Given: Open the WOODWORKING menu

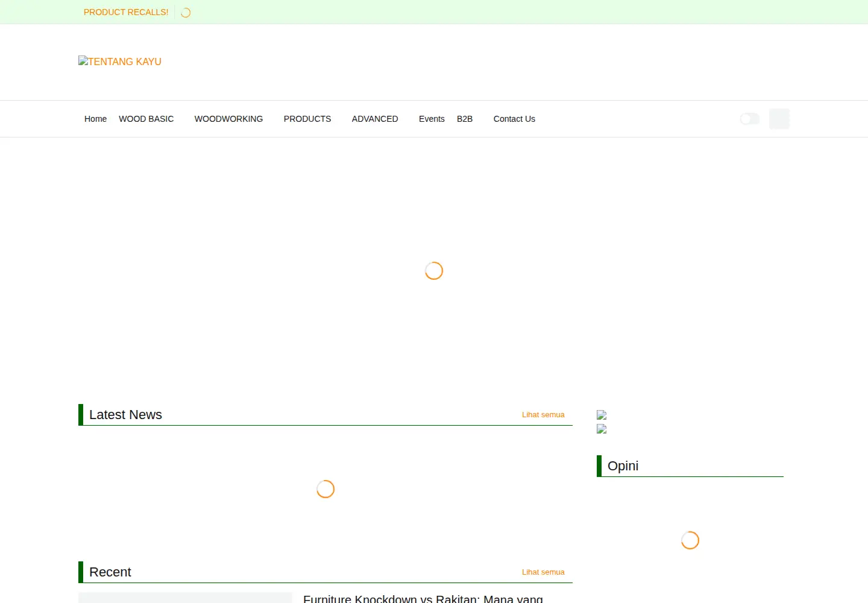Looking at the screenshot, I should tap(228, 119).
